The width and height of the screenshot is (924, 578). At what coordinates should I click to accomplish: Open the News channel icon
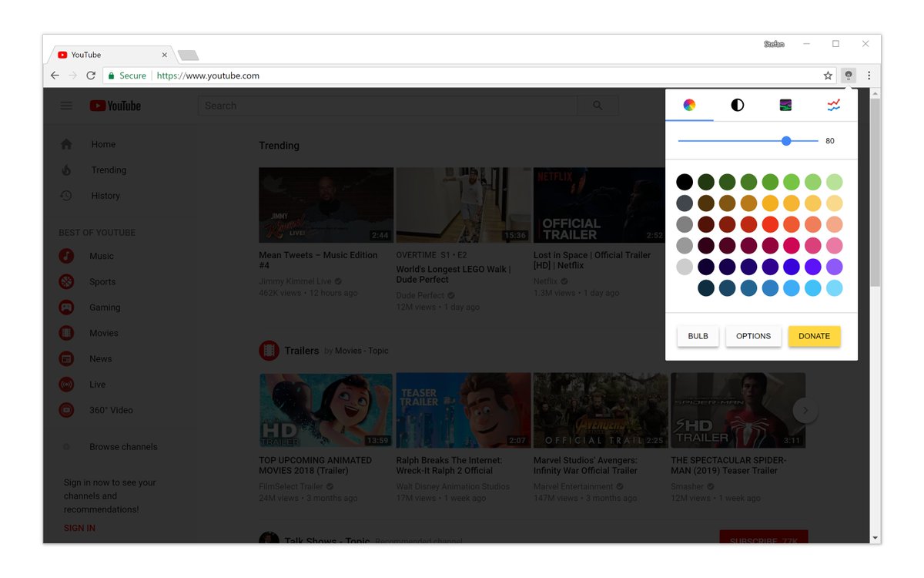67,359
